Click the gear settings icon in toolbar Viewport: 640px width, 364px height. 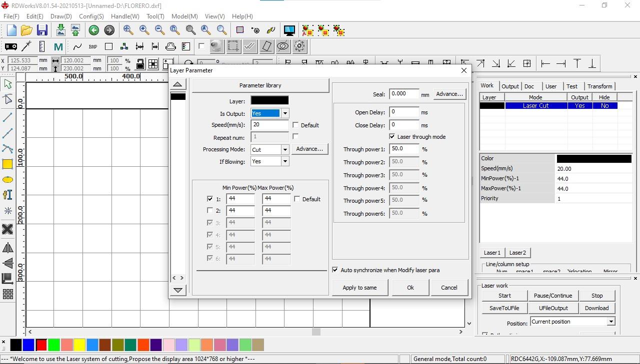299,47
